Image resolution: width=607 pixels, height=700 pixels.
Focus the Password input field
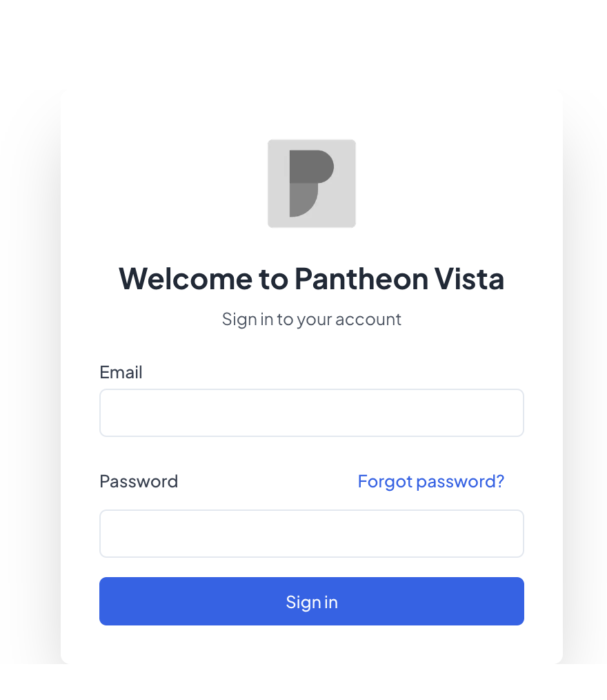(x=311, y=533)
